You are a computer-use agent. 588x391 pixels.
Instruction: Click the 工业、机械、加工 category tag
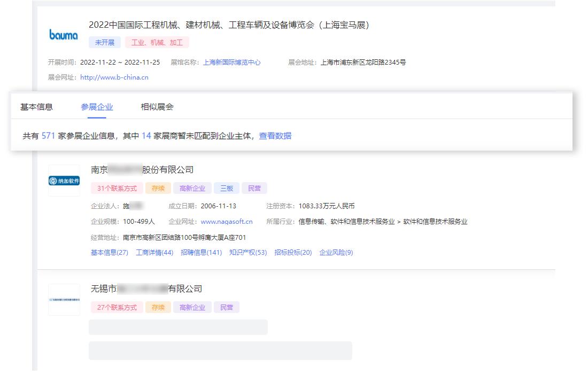point(157,42)
